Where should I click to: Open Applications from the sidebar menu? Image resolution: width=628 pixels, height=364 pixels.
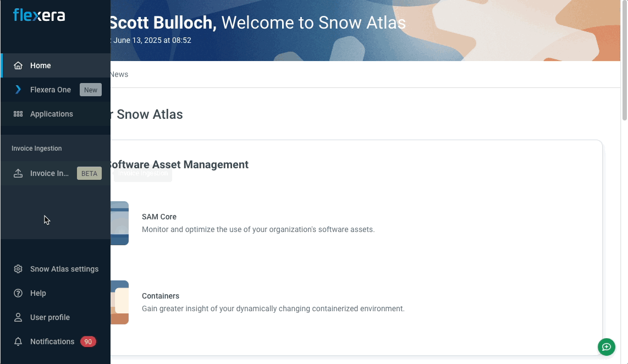tap(52, 114)
